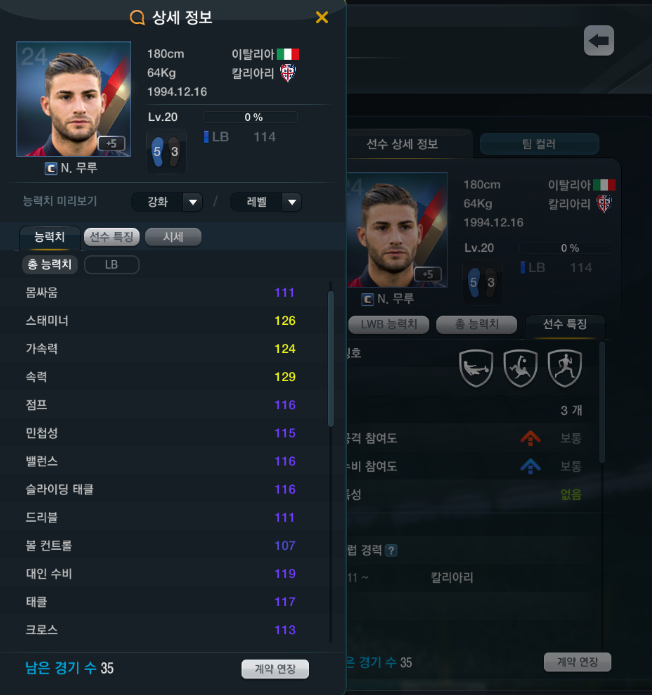This screenshot has height=695, width=652.
Task: Click the Italy flag in popup
Action: [288, 54]
